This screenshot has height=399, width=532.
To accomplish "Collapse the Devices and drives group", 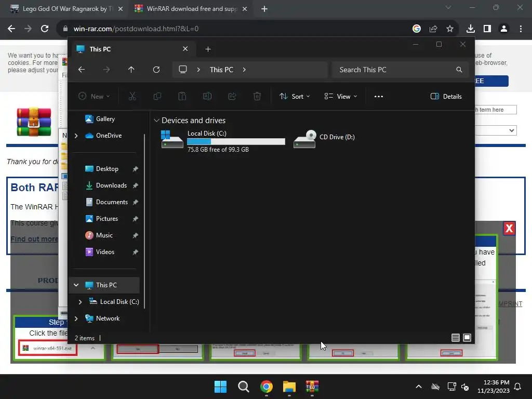I will tap(156, 121).
